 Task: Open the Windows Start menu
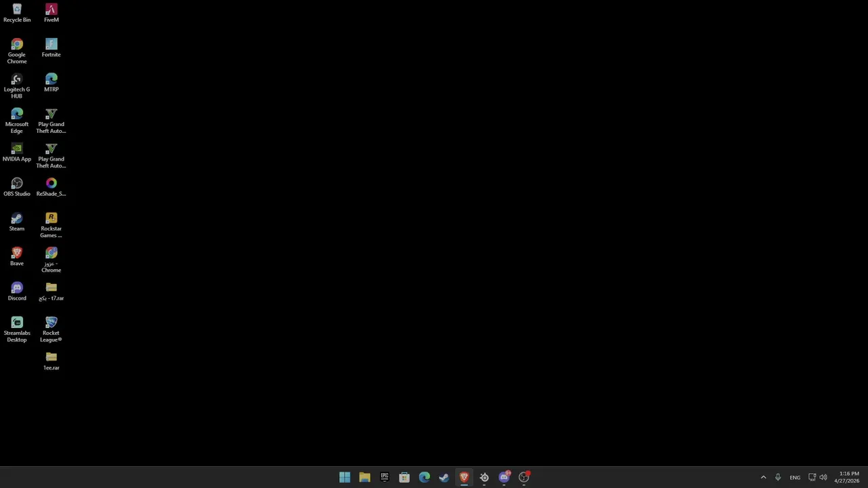tap(344, 477)
